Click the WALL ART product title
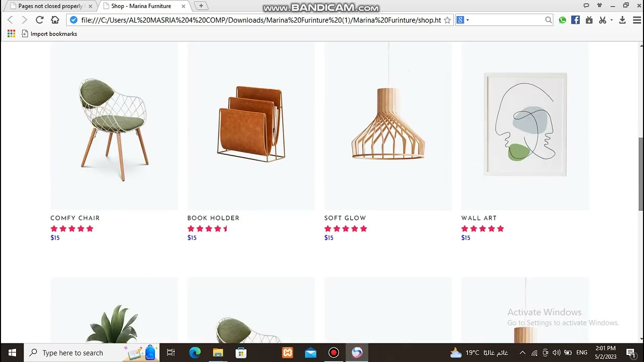 coord(479,218)
